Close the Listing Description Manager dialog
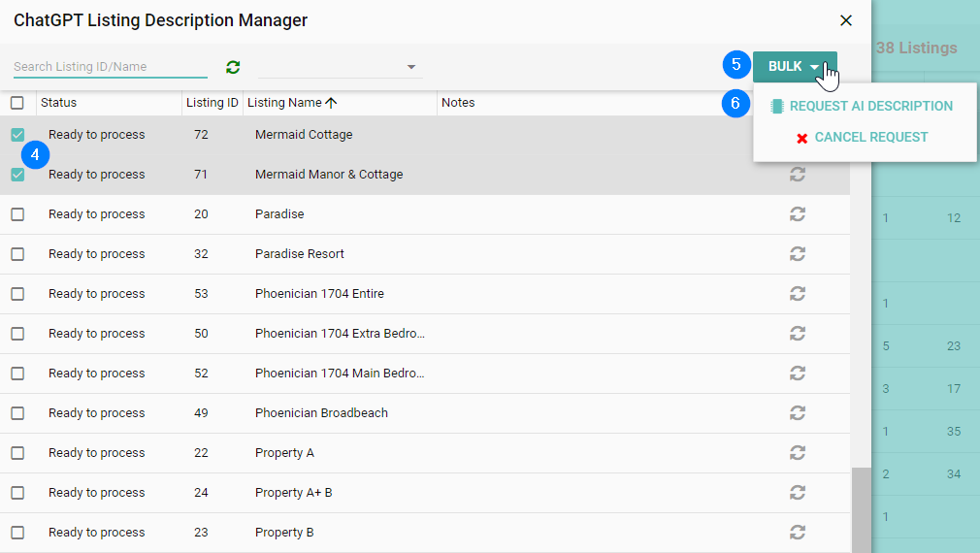 (846, 20)
